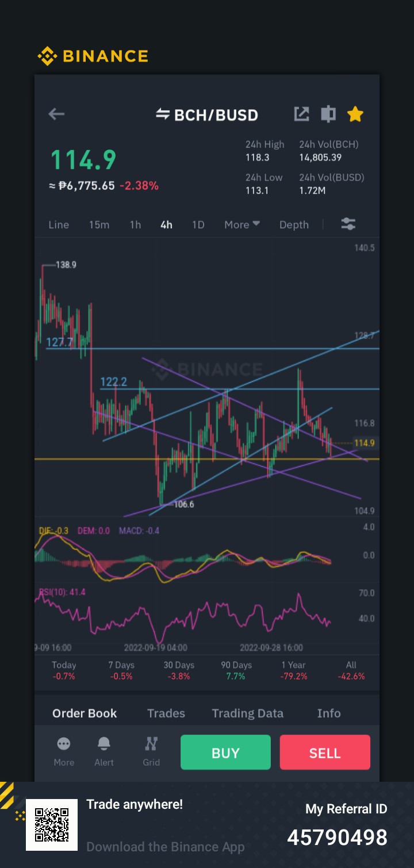Tap the current price 114.9

pos(83,160)
